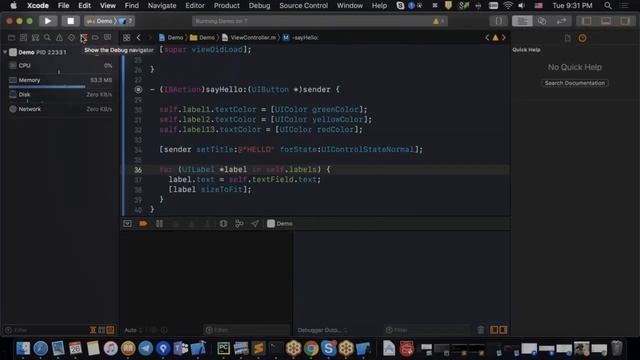Click line number 36 in gutter
640x360 pixels.
coord(138,170)
